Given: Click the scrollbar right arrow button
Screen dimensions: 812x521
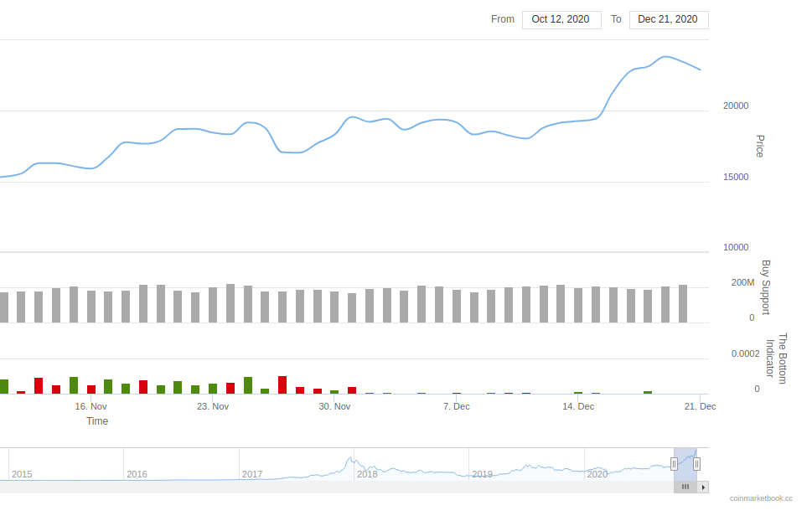Looking at the screenshot, I should (703, 487).
